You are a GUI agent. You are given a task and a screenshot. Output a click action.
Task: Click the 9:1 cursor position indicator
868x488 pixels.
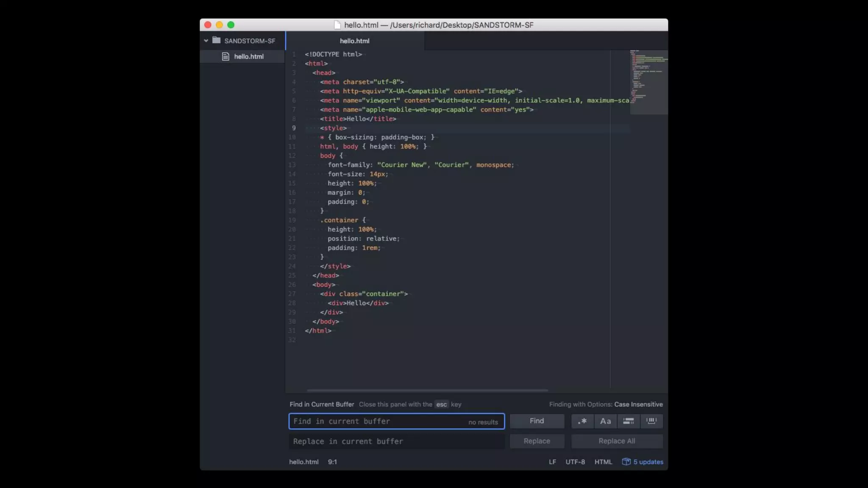pos(332,462)
